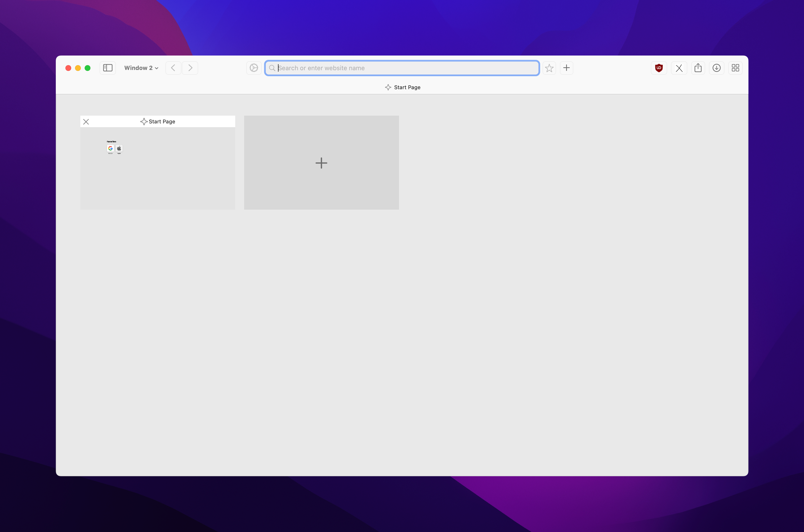804x532 pixels.
Task: Click the large new tab plus tile
Action: point(321,163)
